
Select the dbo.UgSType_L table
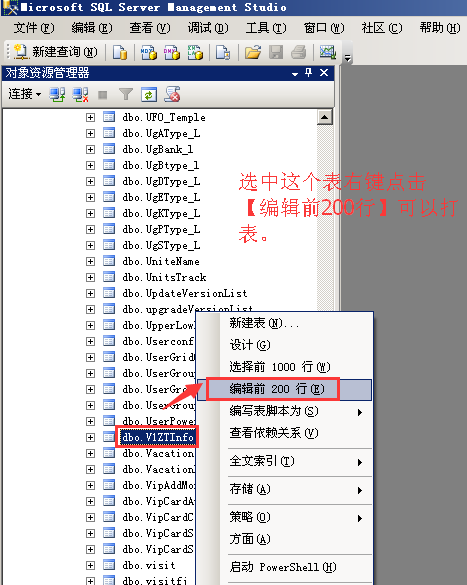tap(161, 246)
